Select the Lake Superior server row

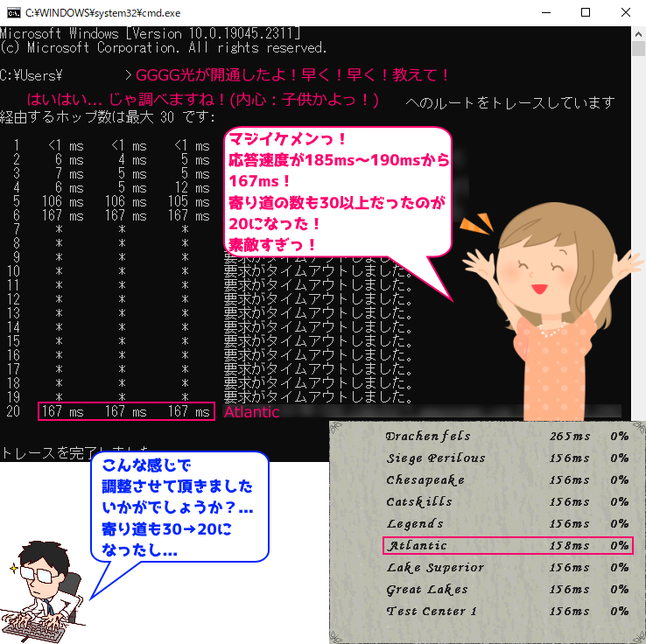[x=507, y=567]
